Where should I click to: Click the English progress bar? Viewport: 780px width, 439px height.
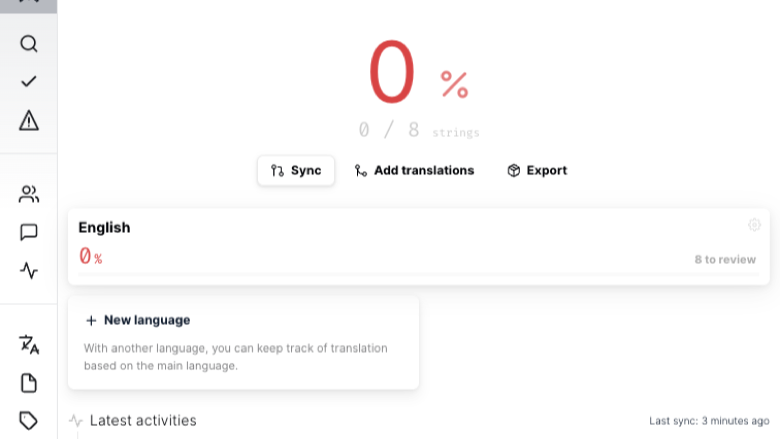(418, 274)
